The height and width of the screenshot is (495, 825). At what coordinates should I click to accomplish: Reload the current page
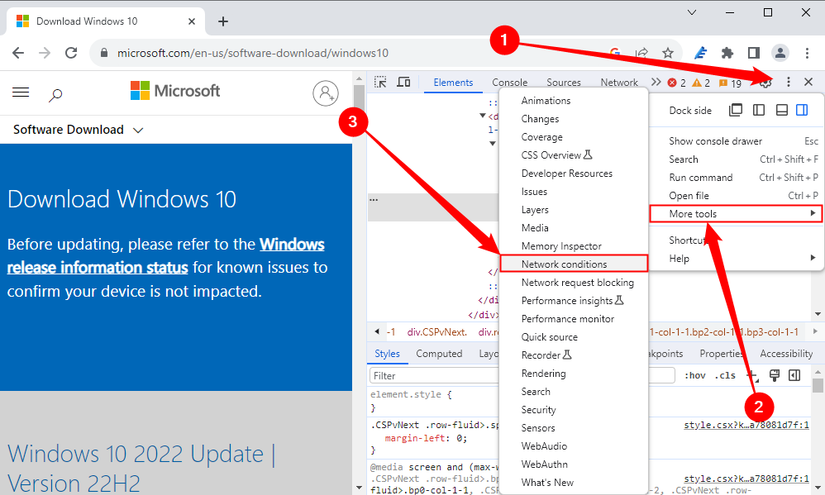pyautogui.click(x=71, y=53)
